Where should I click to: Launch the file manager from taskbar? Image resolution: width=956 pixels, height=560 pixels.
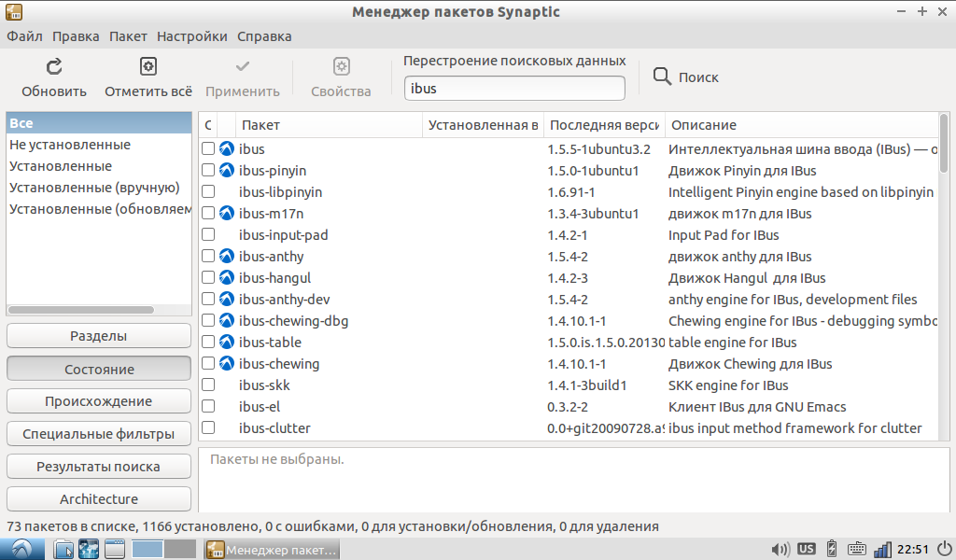[63, 549]
